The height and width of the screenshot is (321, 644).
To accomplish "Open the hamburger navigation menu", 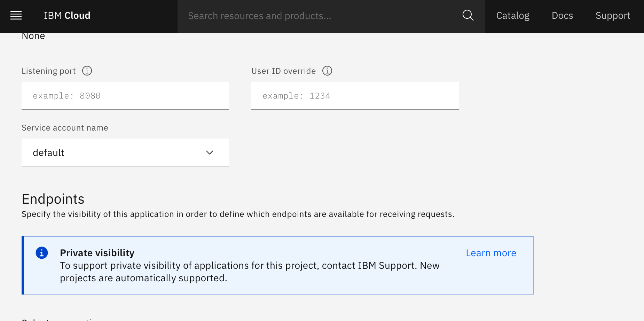I will pos(16,16).
